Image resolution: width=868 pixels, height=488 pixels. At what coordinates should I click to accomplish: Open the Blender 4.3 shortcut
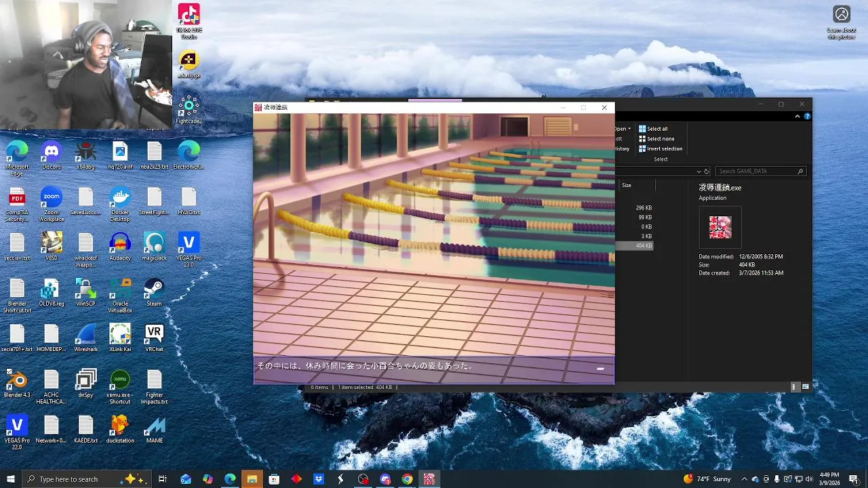[x=17, y=384]
